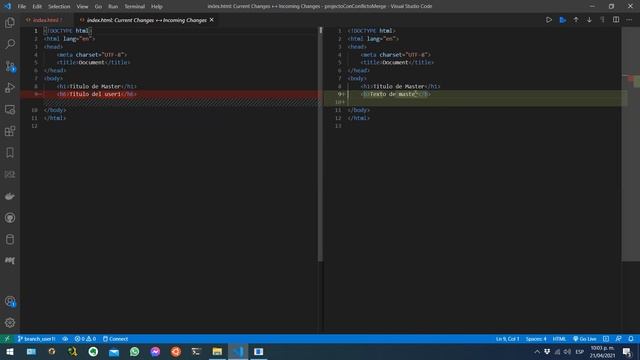Close the Current Changes ↔ Incoming Changes tab
Screen dimensions: 640x360
click(211, 20)
